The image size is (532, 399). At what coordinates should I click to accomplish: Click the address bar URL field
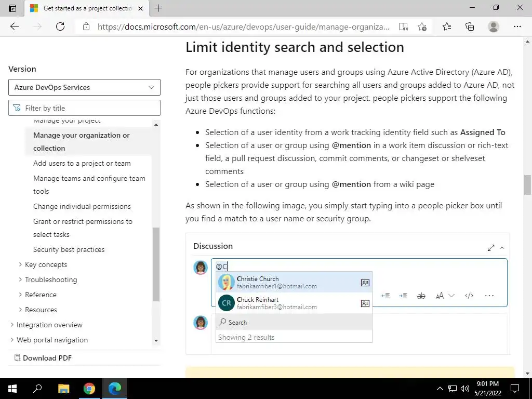coord(243,27)
